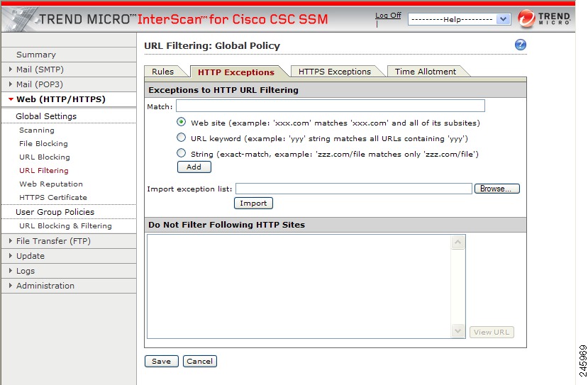Viewport: 588px width, 385px height.
Task: Select the String exact-match radio button
Action: pos(181,153)
